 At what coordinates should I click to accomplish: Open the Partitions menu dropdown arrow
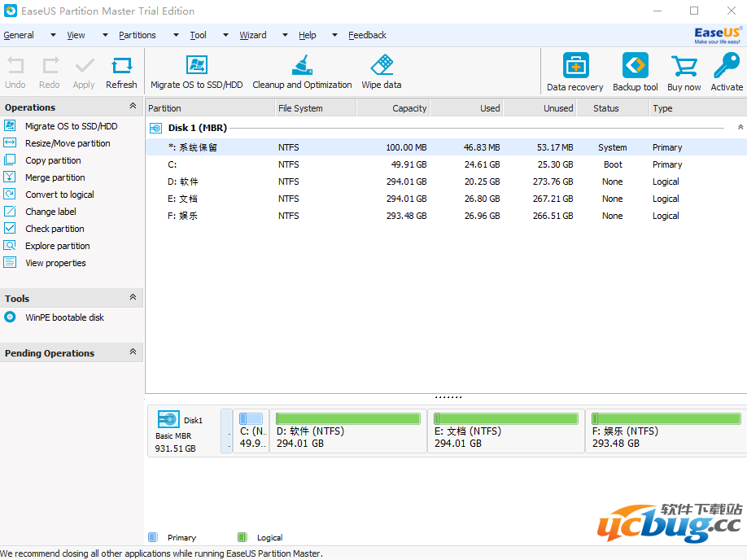176,35
